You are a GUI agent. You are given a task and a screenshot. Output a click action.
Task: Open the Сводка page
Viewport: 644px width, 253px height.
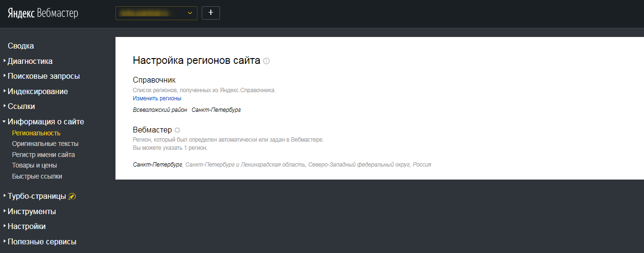point(21,46)
